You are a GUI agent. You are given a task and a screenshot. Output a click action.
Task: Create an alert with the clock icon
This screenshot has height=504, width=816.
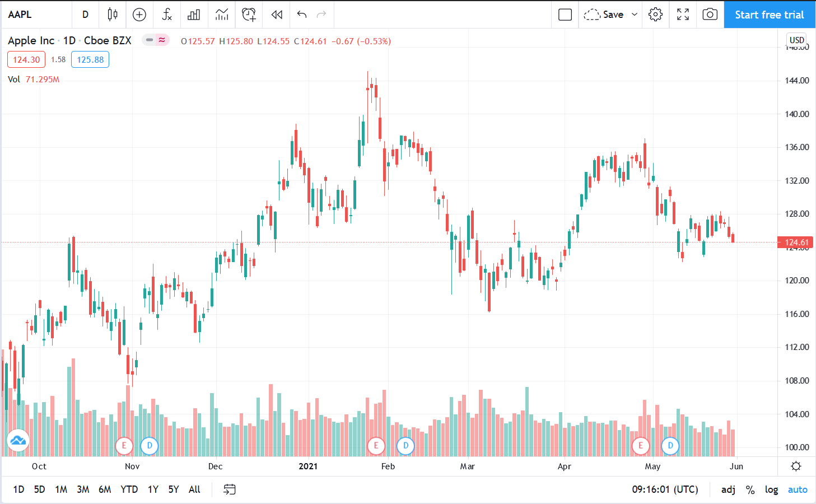click(x=249, y=15)
